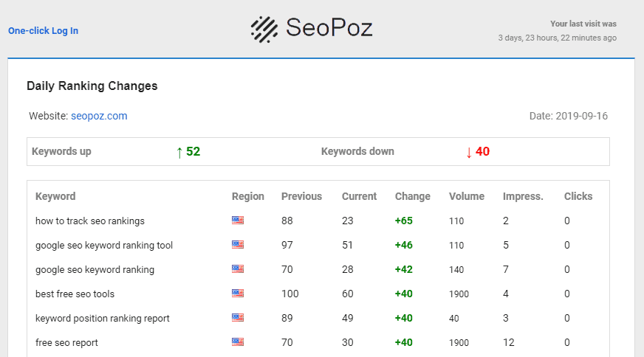Select the Region column header
This screenshot has height=357, width=644.
248,196
